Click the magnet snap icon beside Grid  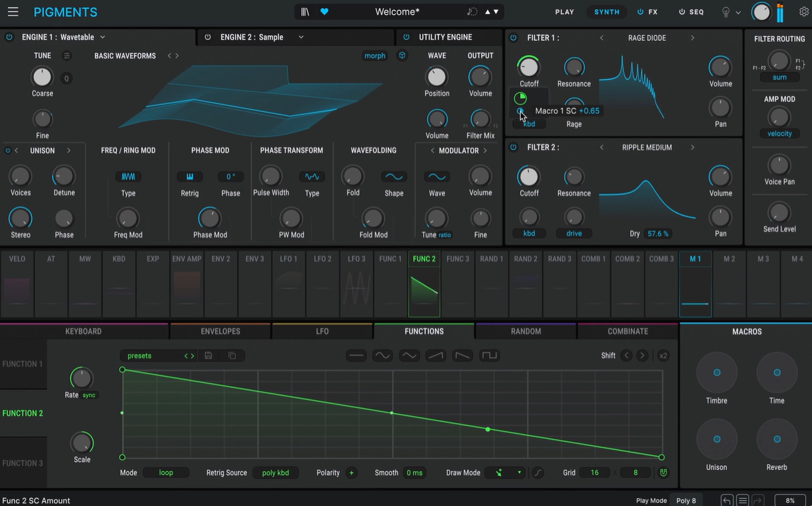[x=663, y=473]
